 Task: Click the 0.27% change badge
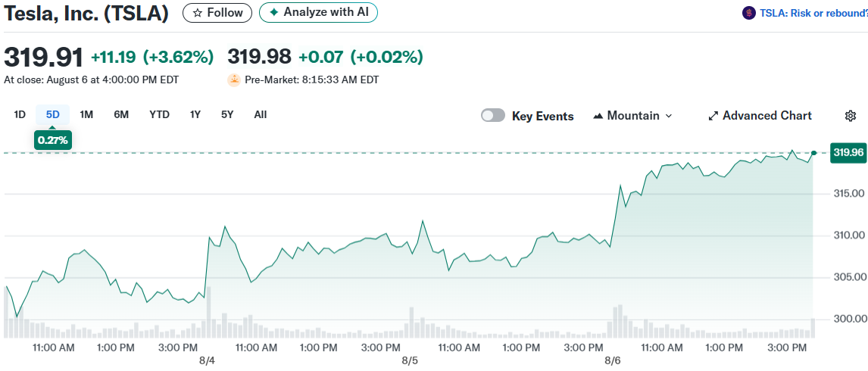pyautogui.click(x=53, y=140)
